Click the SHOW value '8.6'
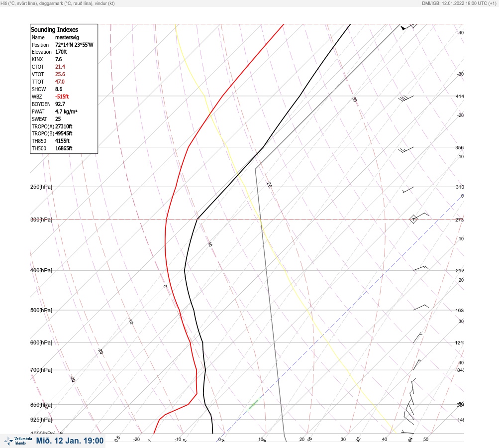 59,89
